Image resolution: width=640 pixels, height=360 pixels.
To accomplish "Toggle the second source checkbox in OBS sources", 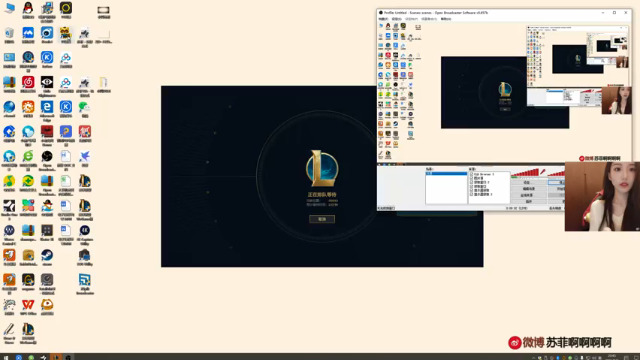I will (x=471, y=178).
